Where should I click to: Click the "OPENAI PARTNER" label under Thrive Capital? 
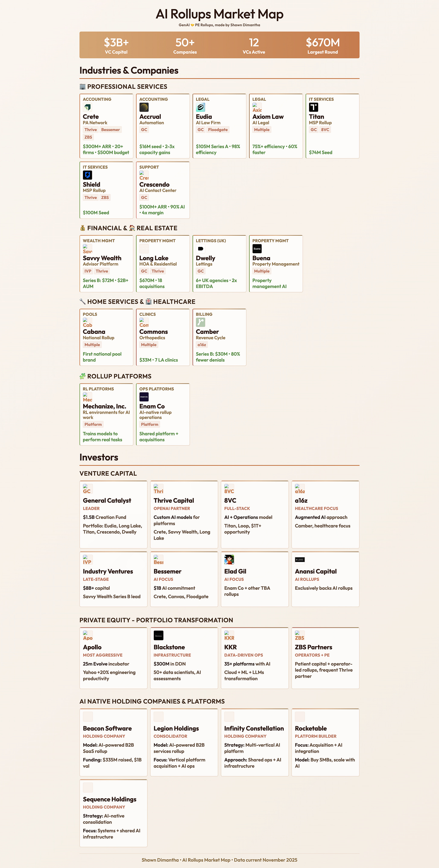(172, 509)
